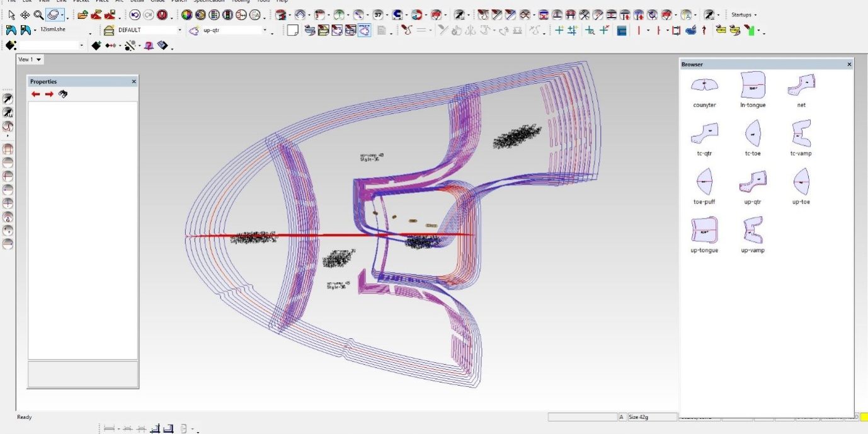
Task: Open the DEFAULT layer dropdown
Action: tap(180, 30)
